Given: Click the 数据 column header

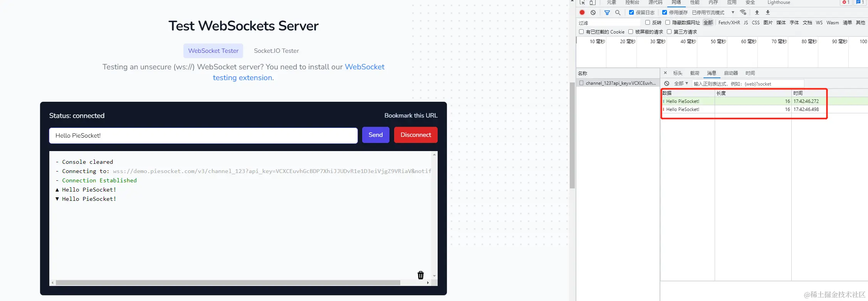Looking at the screenshot, I should tap(688, 93).
